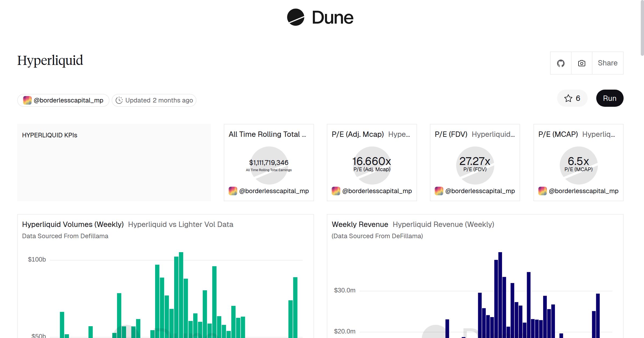
Task: Click the Updated 2 months ago clock badge
Action: [x=154, y=100]
